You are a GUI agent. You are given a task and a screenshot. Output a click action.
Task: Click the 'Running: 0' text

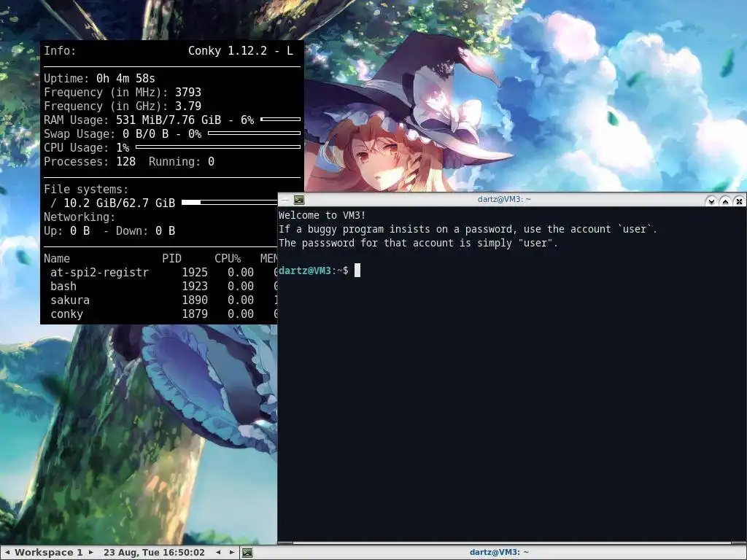[182, 162]
